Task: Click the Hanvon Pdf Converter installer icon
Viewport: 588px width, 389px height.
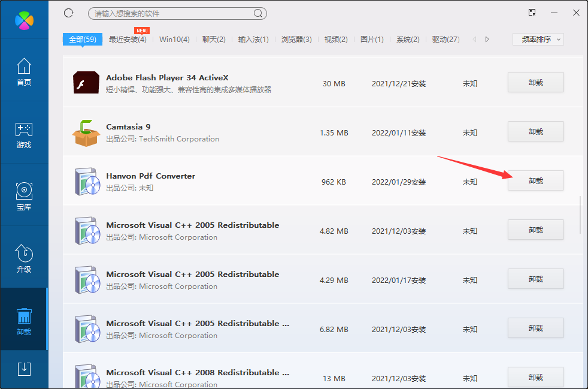Action: (87, 182)
